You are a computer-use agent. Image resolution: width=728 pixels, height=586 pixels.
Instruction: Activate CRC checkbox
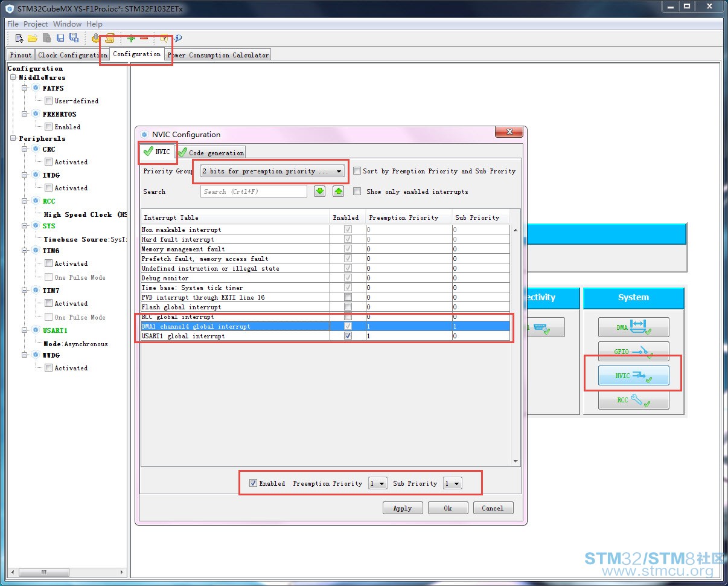(49, 162)
